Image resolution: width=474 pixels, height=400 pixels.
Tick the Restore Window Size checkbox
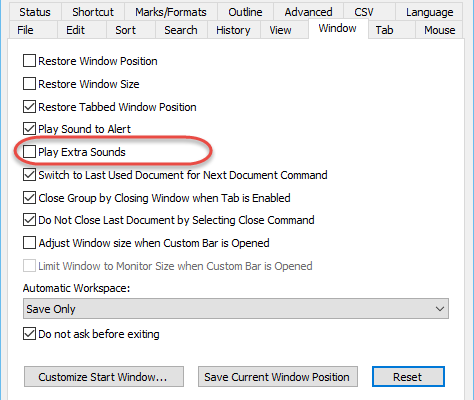pyautogui.click(x=29, y=84)
